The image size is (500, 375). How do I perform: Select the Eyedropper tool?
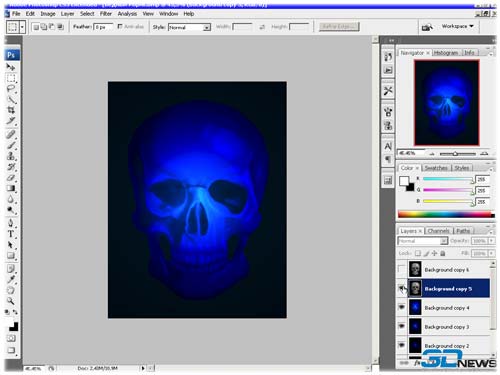[x=11, y=279]
